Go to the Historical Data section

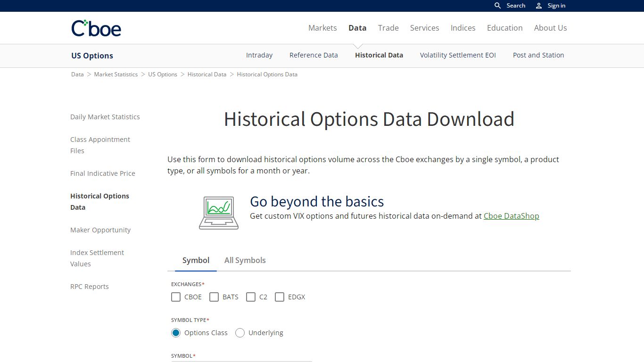coord(379,55)
